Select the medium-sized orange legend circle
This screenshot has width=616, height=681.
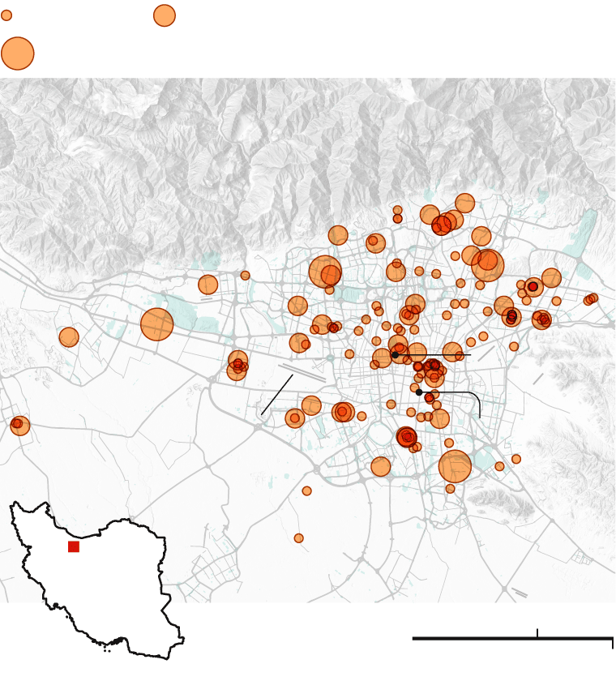[x=165, y=15]
